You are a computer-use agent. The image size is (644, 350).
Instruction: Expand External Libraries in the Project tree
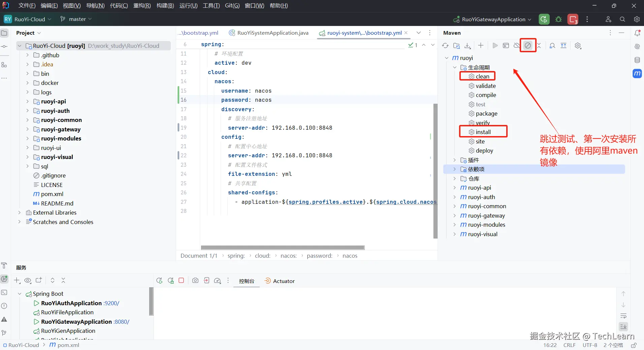19,213
